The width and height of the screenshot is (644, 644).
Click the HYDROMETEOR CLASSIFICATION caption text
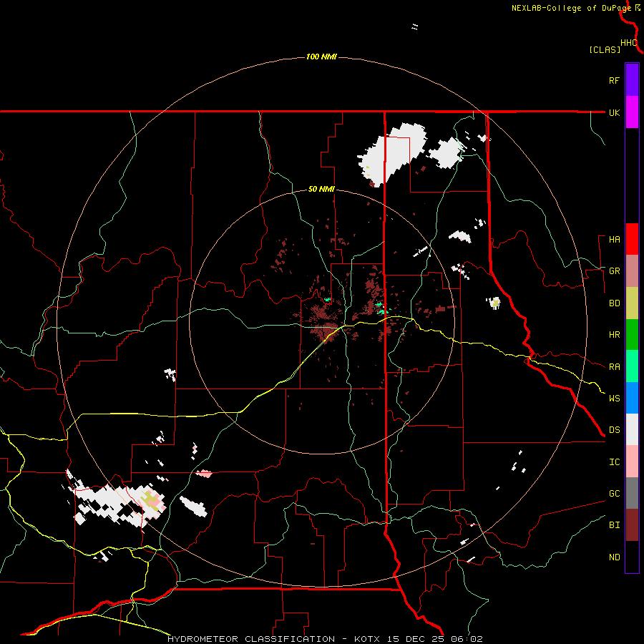tap(251, 639)
